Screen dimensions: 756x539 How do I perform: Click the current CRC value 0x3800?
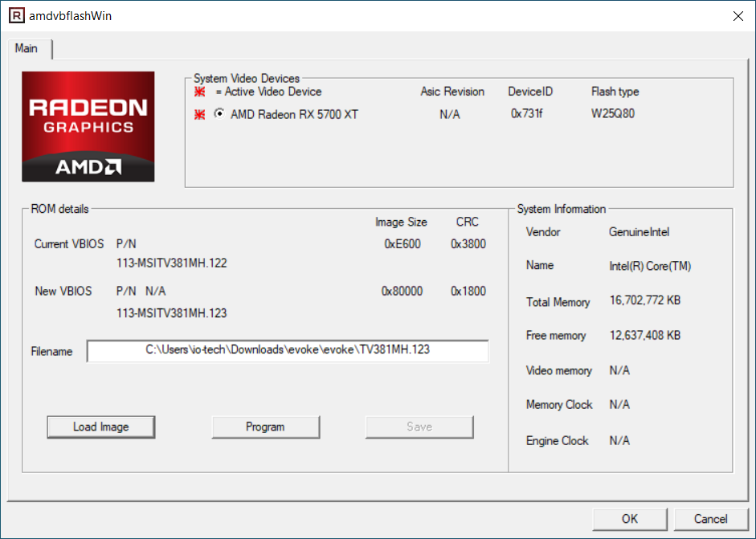pos(468,244)
